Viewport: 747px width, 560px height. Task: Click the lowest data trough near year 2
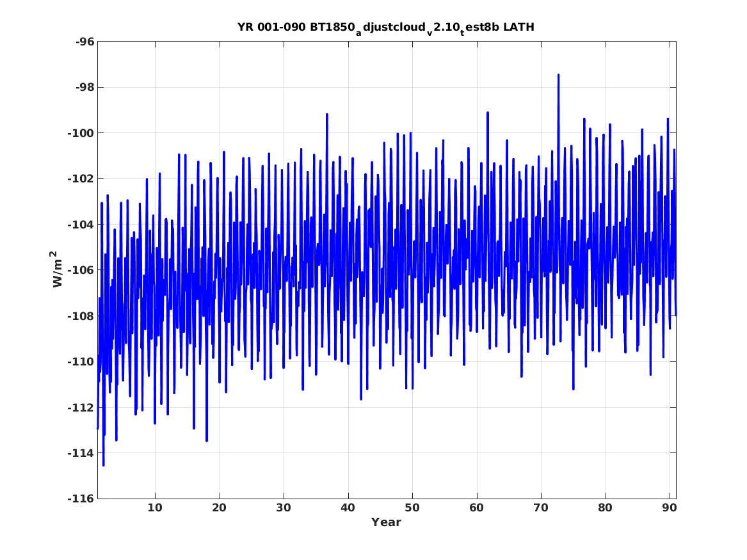[104, 465]
